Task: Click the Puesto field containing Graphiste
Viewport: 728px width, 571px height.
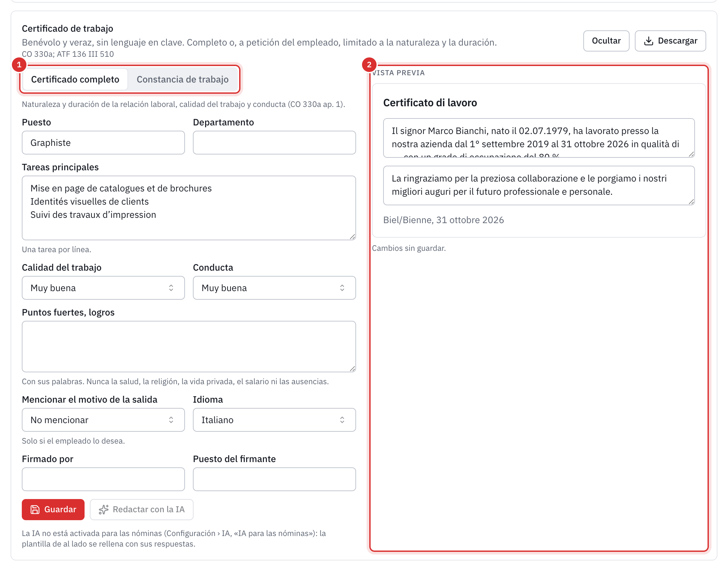Action: click(103, 143)
